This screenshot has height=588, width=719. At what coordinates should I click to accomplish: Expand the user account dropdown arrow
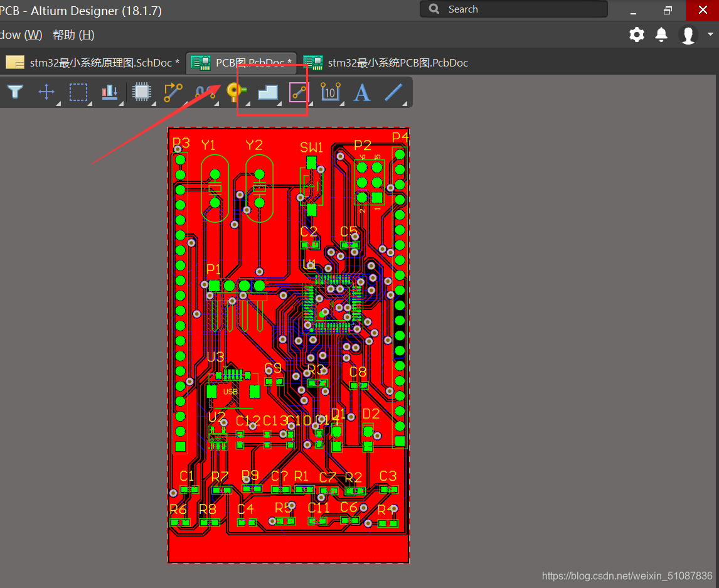[x=710, y=35]
